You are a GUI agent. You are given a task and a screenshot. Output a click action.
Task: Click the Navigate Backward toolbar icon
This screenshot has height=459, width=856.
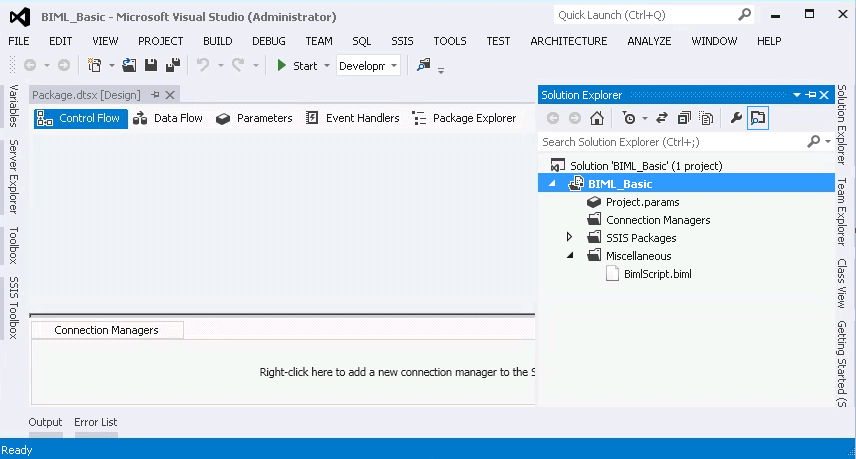[30, 65]
